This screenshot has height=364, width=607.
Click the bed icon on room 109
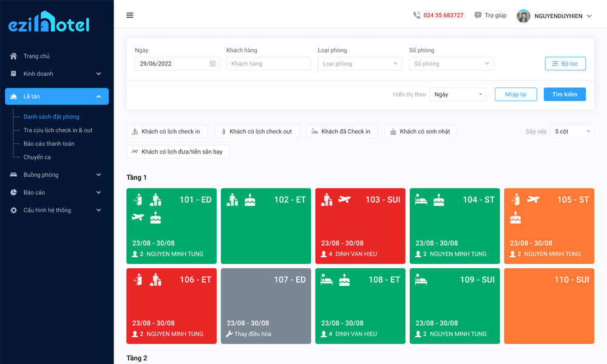pyautogui.click(x=421, y=280)
